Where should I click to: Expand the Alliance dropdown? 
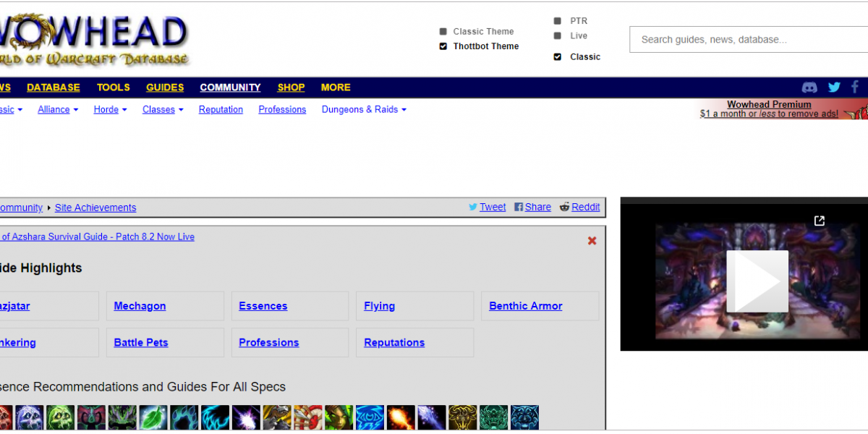coord(58,110)
